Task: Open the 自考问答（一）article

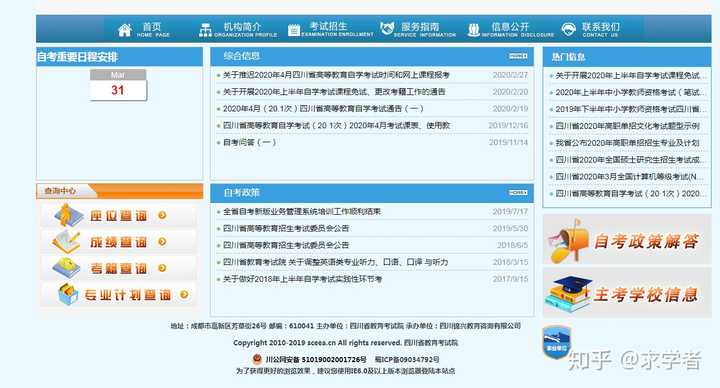Action: [x=249, y=142]
